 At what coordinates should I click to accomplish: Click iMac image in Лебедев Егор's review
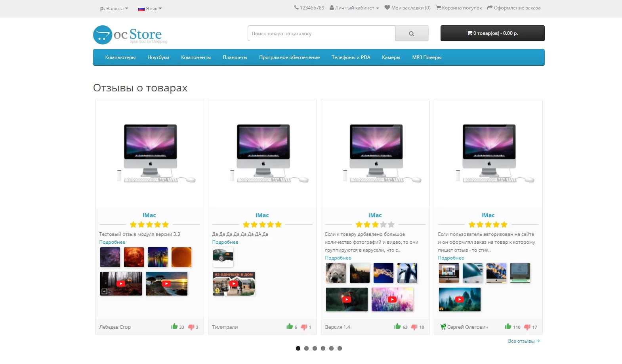tap(150, 154)
